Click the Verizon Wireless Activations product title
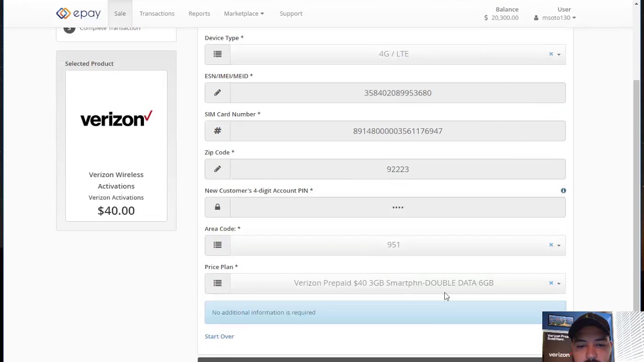Viewport: 644px width, 362px height. [116, 180]
